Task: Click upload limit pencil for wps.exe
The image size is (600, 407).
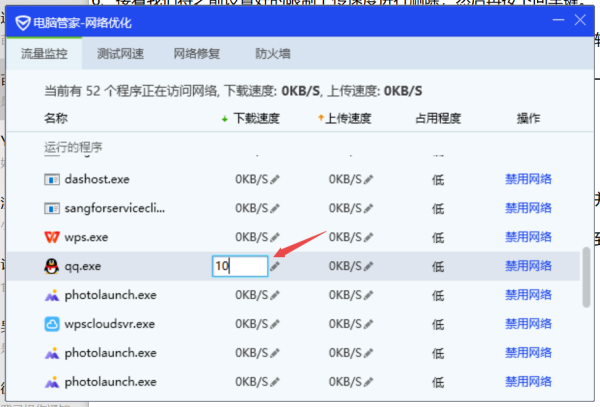Action: tap(368, 237)
